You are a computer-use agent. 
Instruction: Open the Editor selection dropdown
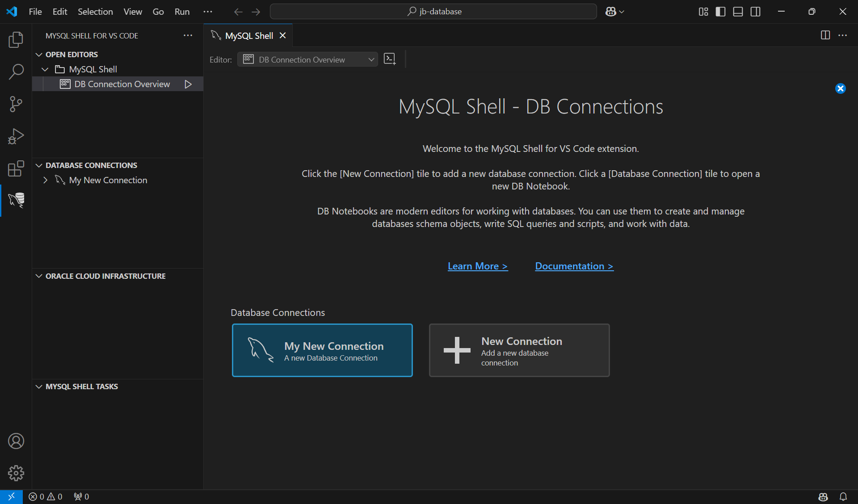click(307, 59)
